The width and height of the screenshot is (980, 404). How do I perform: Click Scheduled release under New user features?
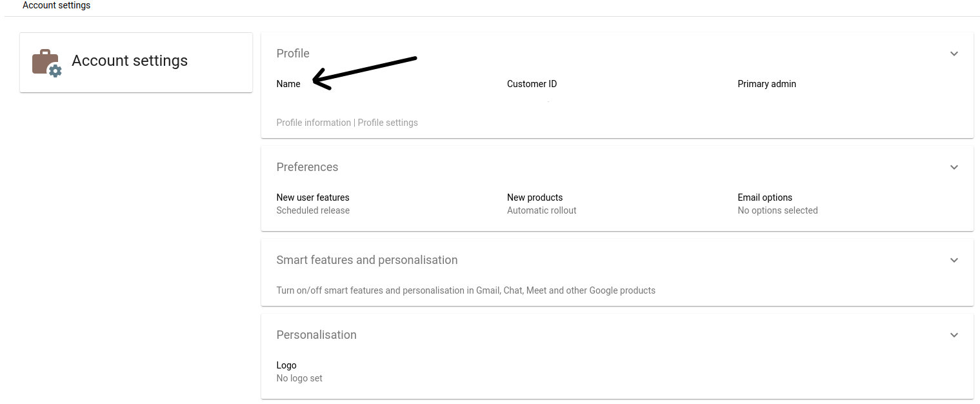point(313,210)
